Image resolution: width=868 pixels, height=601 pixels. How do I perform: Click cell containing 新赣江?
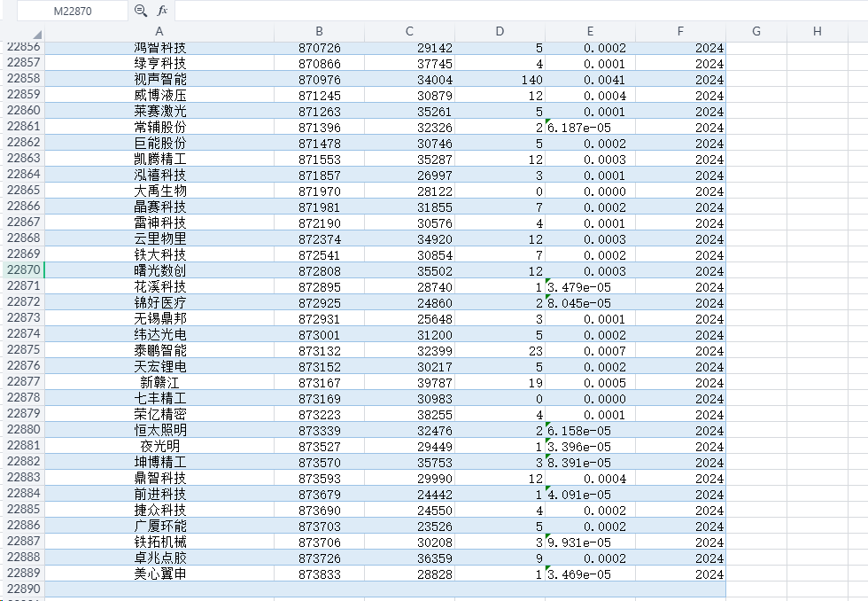[x=159, y=382]
